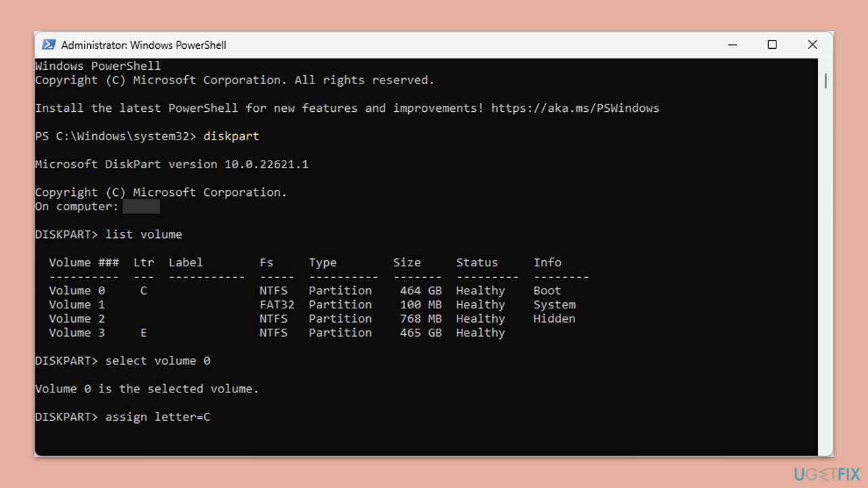Close the Administrator PowerShell window

click(812, 45)
